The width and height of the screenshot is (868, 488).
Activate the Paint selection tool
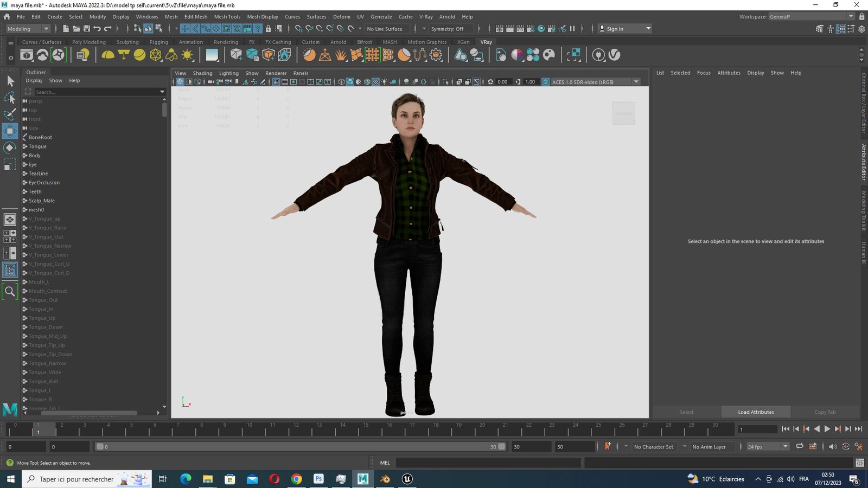(10, 114)
